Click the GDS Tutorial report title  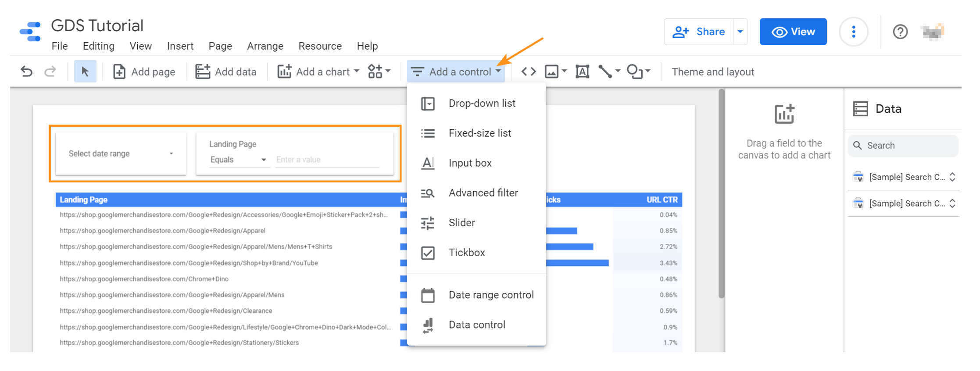97,26
